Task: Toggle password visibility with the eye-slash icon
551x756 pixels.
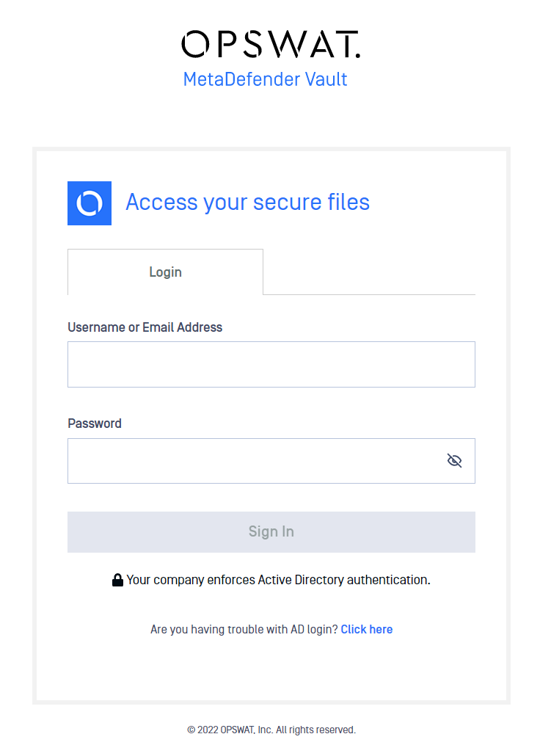Action: point(454,461)
